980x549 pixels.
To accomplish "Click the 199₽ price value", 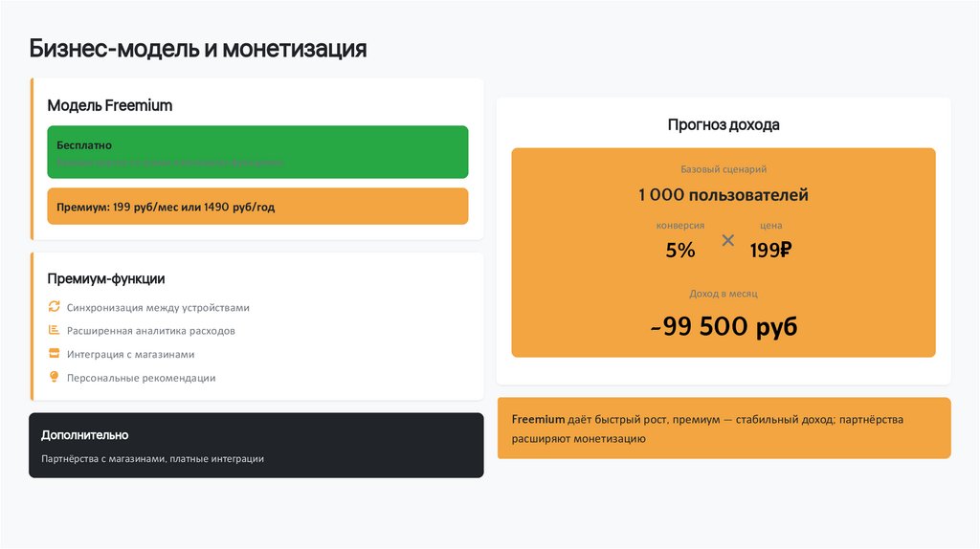I will [770, 251].
